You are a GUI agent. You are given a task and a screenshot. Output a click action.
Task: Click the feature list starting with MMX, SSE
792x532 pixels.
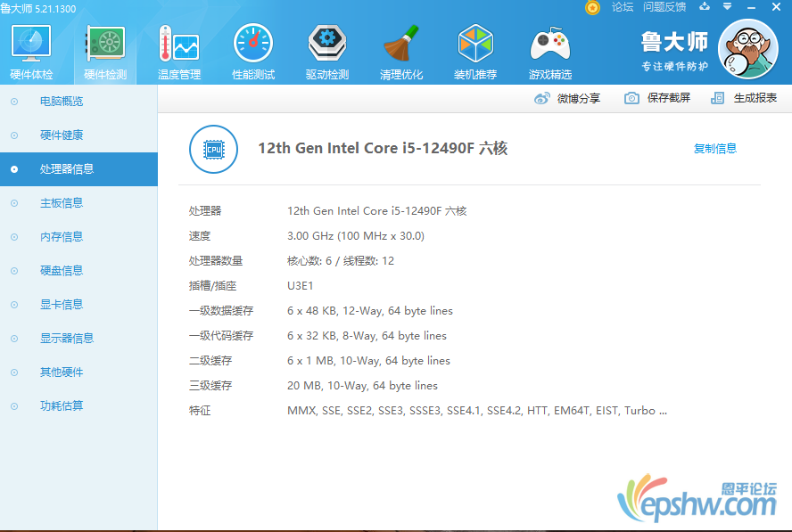click(477, 411)
